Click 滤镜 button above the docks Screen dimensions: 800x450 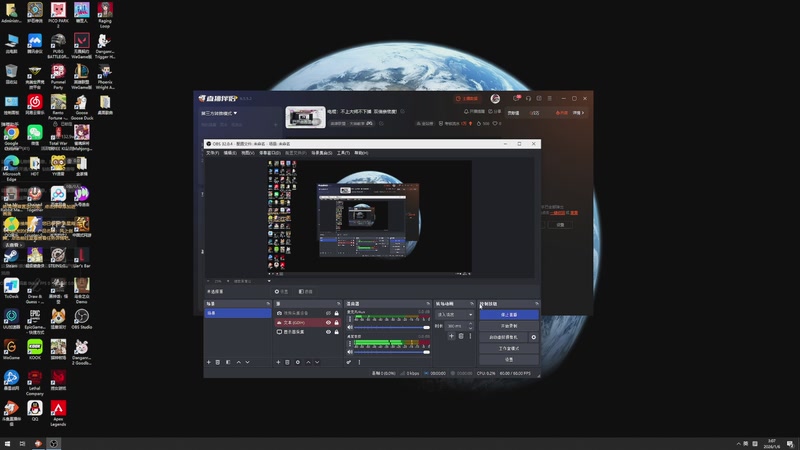click(306, 292)
